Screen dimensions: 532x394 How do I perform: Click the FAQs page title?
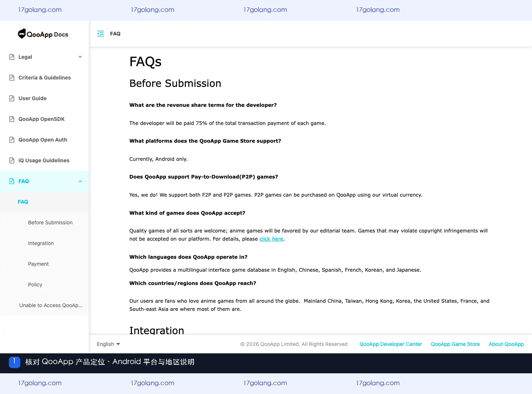[146, 62]
